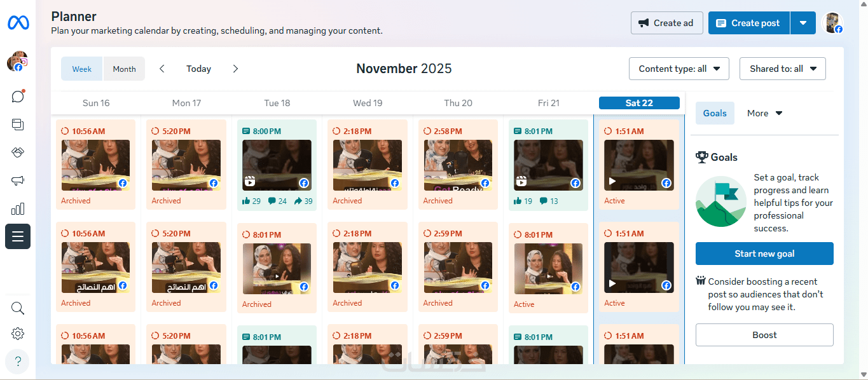Open Shared to: all dropdown
868x380 pixels.
point(783,69)
